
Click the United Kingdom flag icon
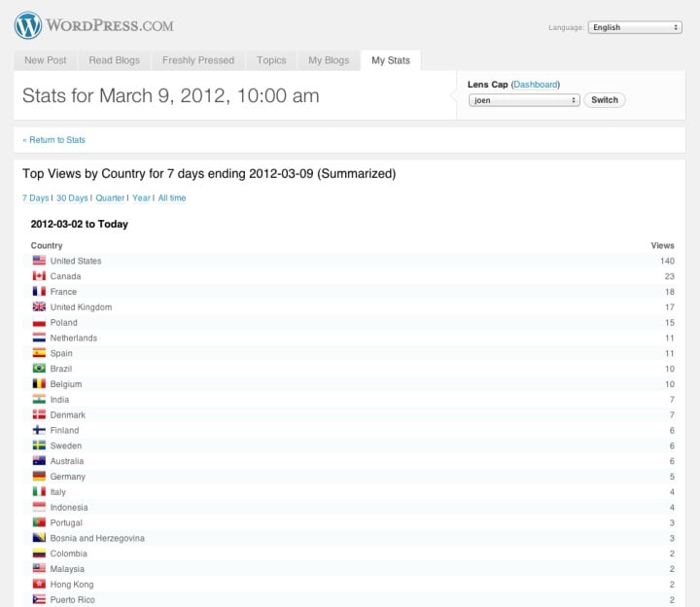[x=39, y=306]
